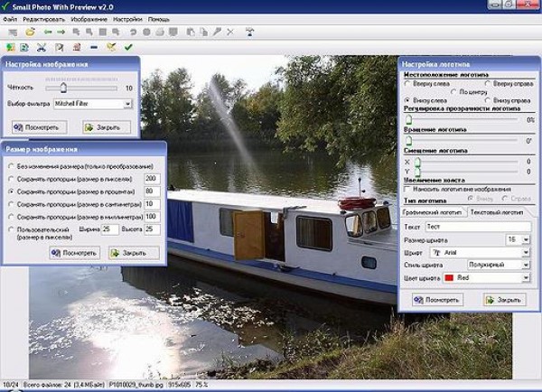Select 'По центру' logo position radio

coord(453,91)
